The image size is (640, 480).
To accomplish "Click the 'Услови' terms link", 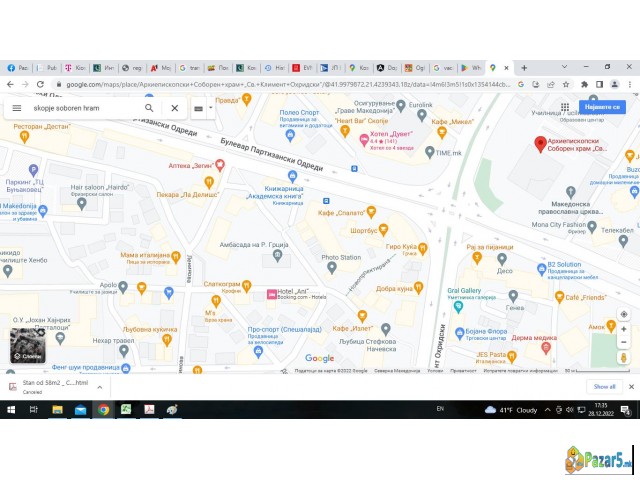I will [435, 371].
